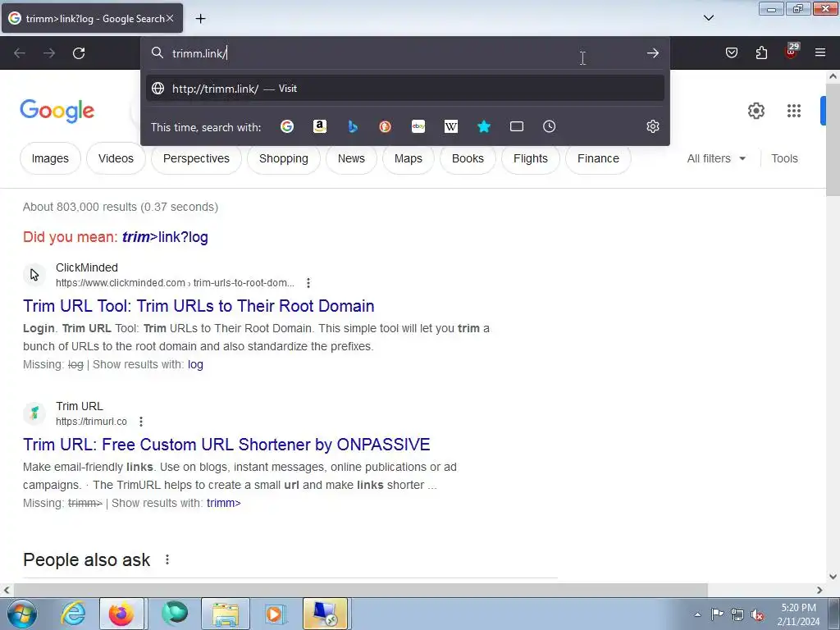Search this time with Bing
840x630 pixels.
point(353,126)
